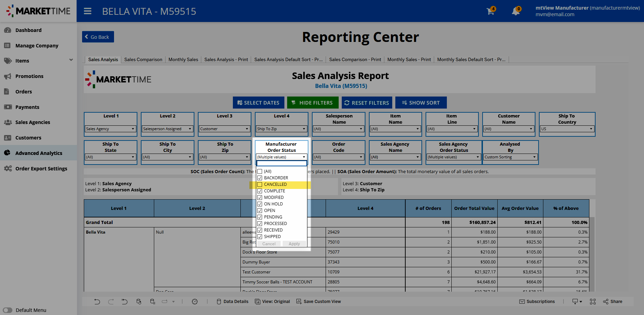Viewport: 644px width, 315px height.
Task: Click the Tableau refresh data icon
Action: (139, 302)
